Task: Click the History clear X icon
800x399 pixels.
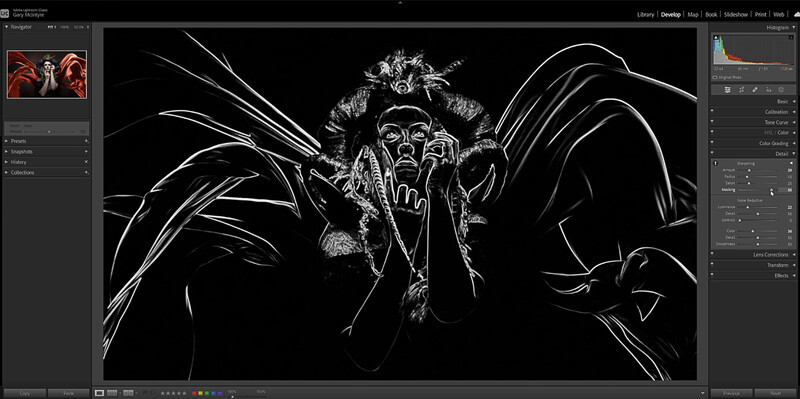Action: 86,162
